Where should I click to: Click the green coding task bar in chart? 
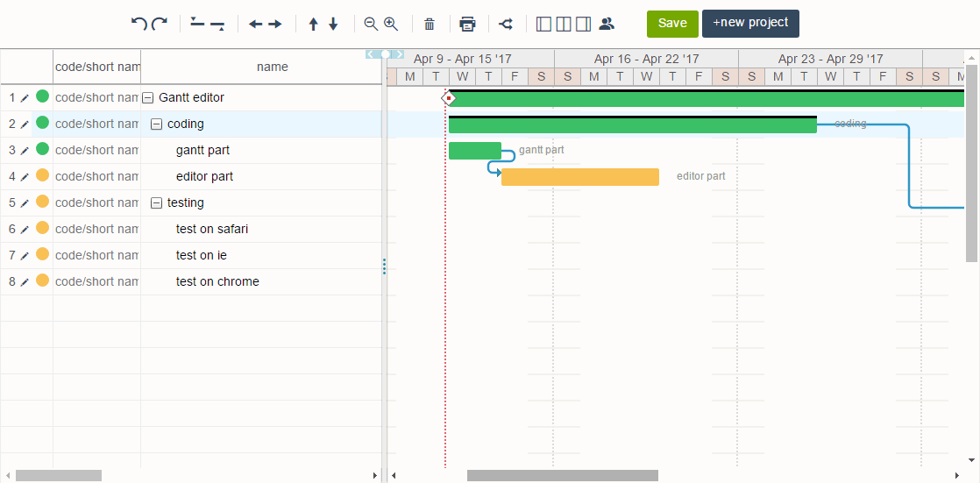[x=633, y=125]
